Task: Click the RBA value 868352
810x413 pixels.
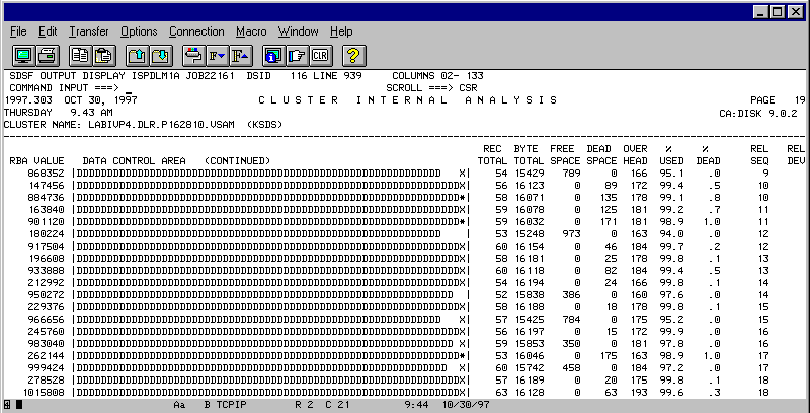Action: tap(45, 174)
